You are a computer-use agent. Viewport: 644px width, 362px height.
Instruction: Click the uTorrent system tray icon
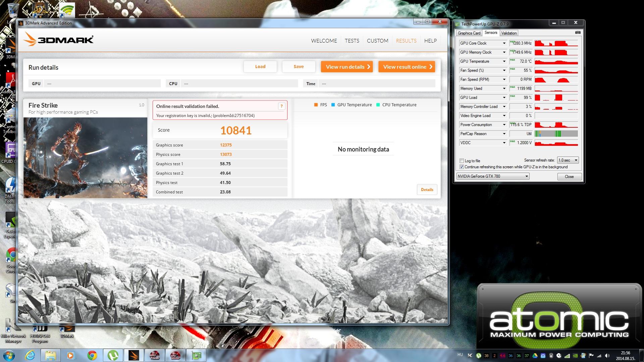478,356
